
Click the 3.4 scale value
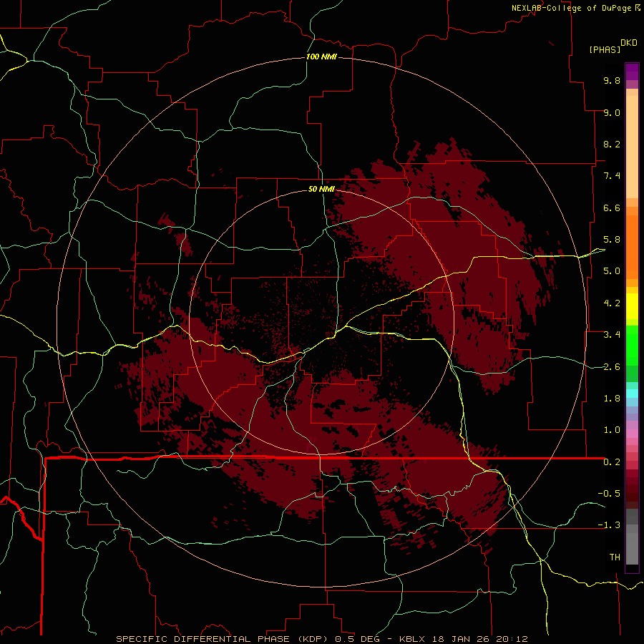point(612,335)
